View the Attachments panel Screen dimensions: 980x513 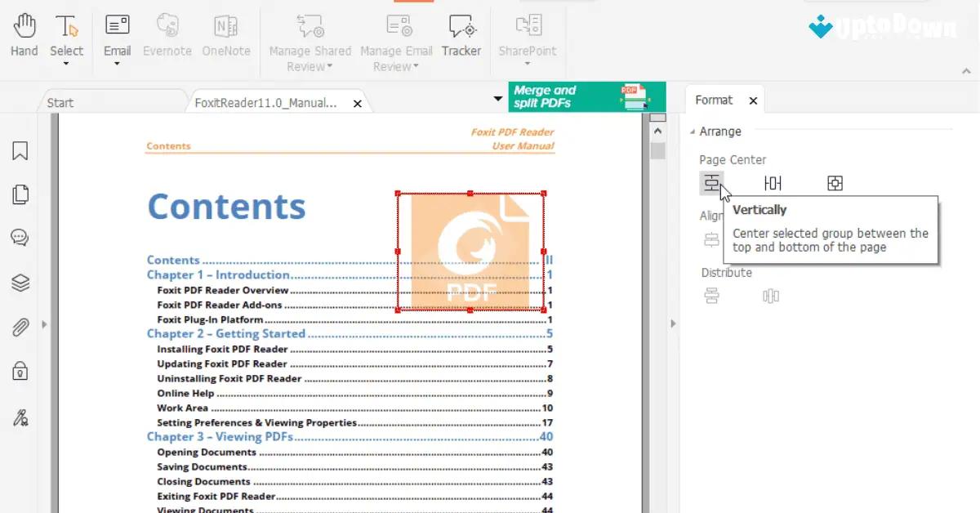tap(20, 327)
